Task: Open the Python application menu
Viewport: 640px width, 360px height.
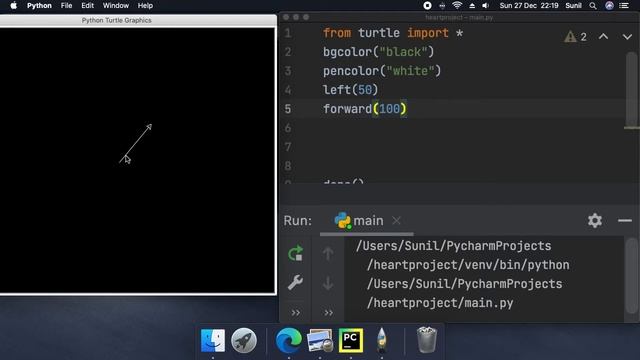Action: tap(39, 6)
